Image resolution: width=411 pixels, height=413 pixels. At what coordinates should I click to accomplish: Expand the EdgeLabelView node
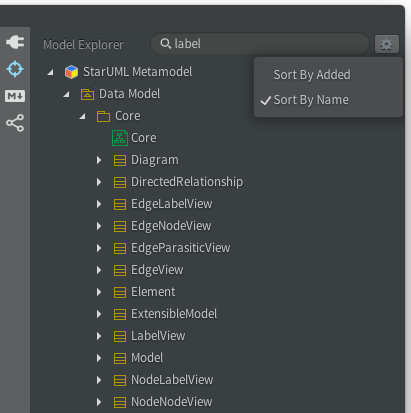99,204
